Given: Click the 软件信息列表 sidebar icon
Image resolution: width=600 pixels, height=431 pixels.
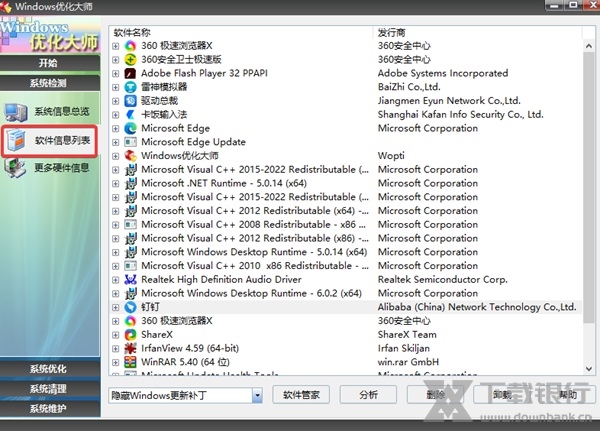Looking at the screenshot, I should (16, 140).
